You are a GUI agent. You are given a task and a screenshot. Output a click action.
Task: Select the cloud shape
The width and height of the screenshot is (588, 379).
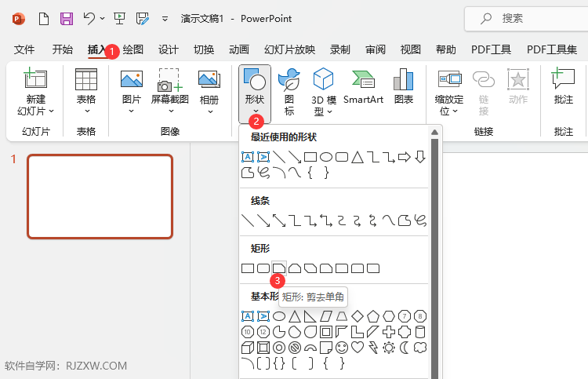pos(420,348)
